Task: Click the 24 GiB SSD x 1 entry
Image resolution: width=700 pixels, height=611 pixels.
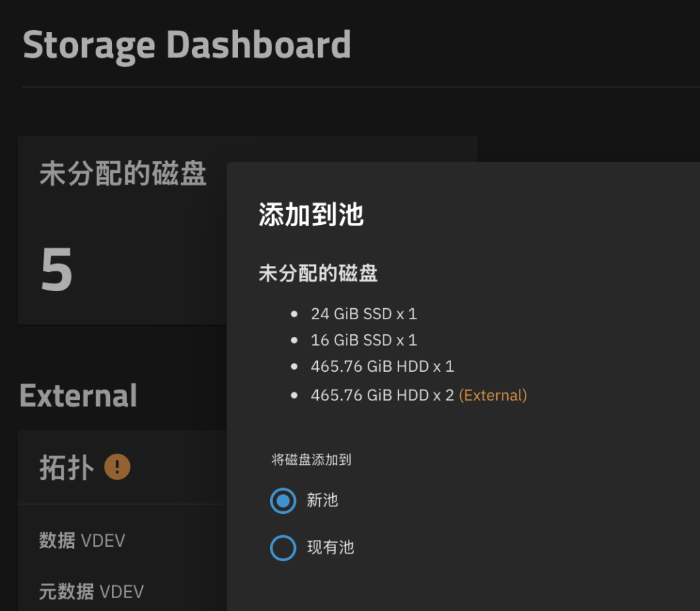Action: (x=364, y=314)
